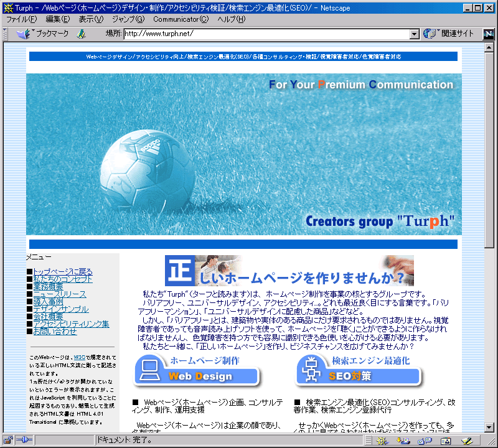Screen dimensions: 498x448
Task: Open the ニュースリリース link
Action: point(60,294)
